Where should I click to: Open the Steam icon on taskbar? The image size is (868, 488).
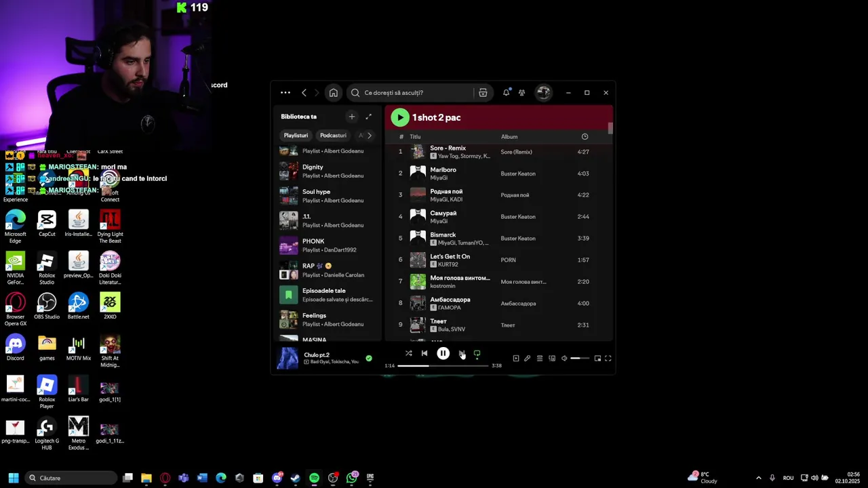pyautogui.click(x=296, y=478)
